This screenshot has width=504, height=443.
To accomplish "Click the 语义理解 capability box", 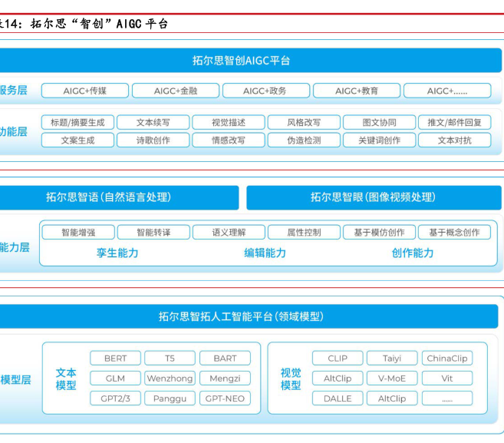I will pyautogui.click(x=229, y=233).
